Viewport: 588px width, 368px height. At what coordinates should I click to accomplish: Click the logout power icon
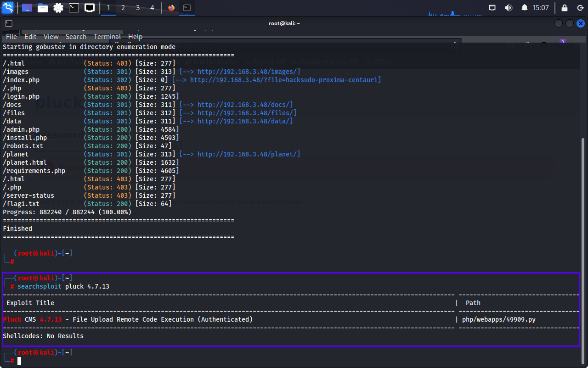(x=580, y=8)
